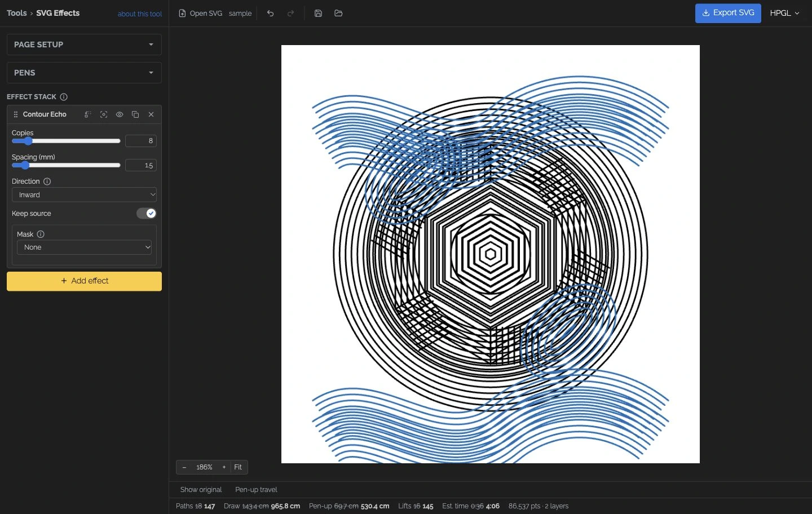Click the SVG Effects breadcrumb title

point(58,13)
